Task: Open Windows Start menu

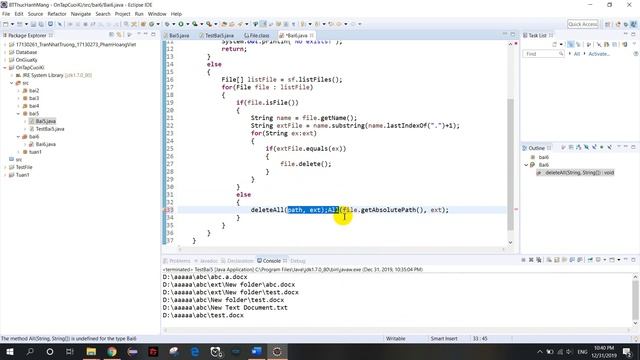Action: 9,351
